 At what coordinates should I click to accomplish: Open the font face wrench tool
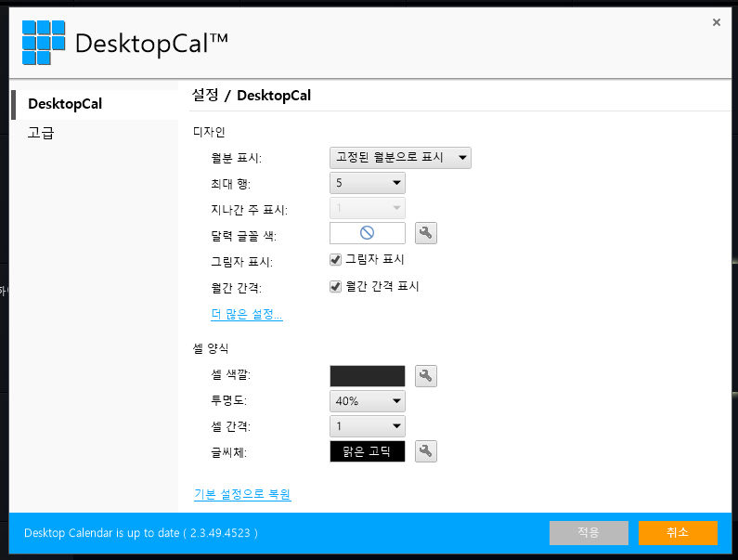[426, 451]
